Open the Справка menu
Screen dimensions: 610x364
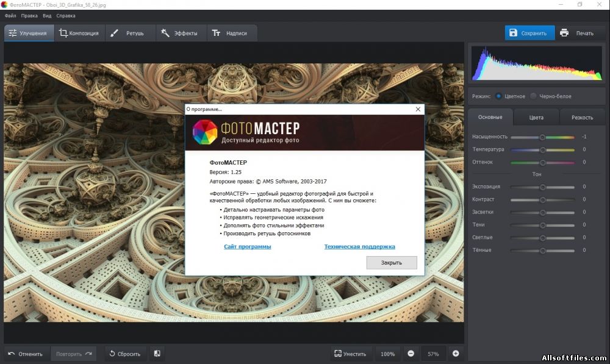[66, 16]
